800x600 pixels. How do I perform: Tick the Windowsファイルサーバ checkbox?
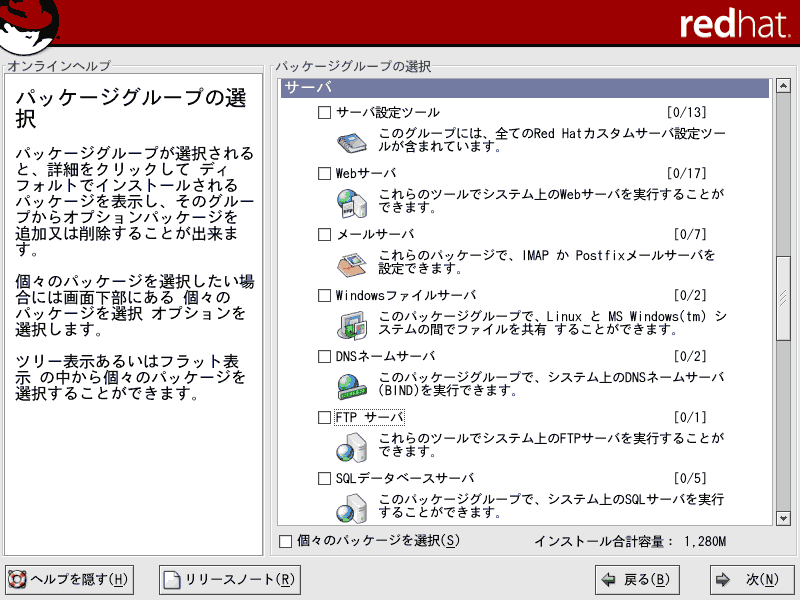324,295
